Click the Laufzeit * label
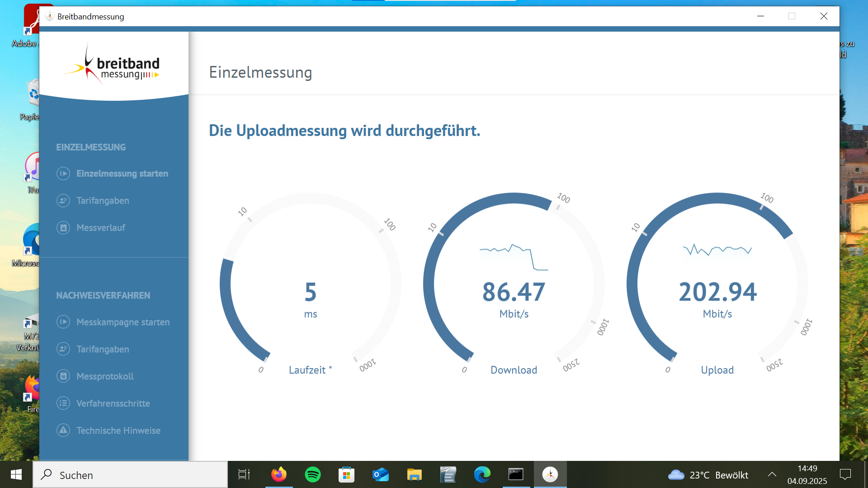Screen dimensions: 868x488 tap(311, 370)
